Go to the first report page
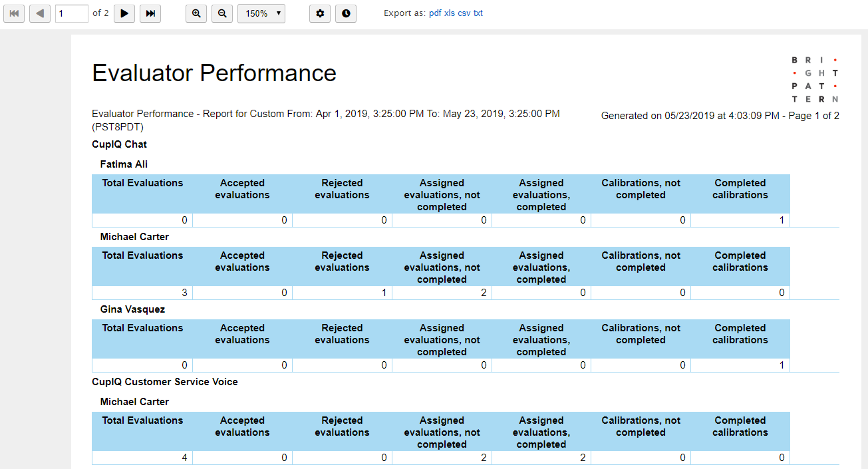The height and width of the screenshot is (469, 868). (x=14, y=13)
